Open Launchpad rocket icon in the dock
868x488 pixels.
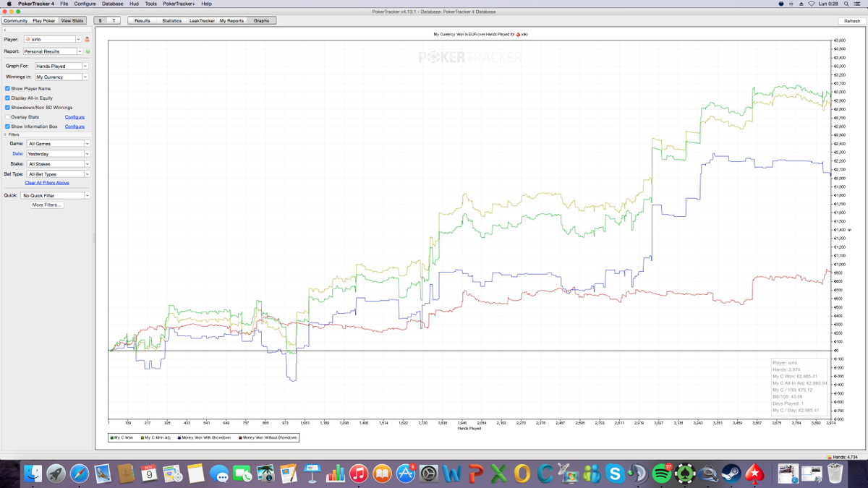(56, 474)
